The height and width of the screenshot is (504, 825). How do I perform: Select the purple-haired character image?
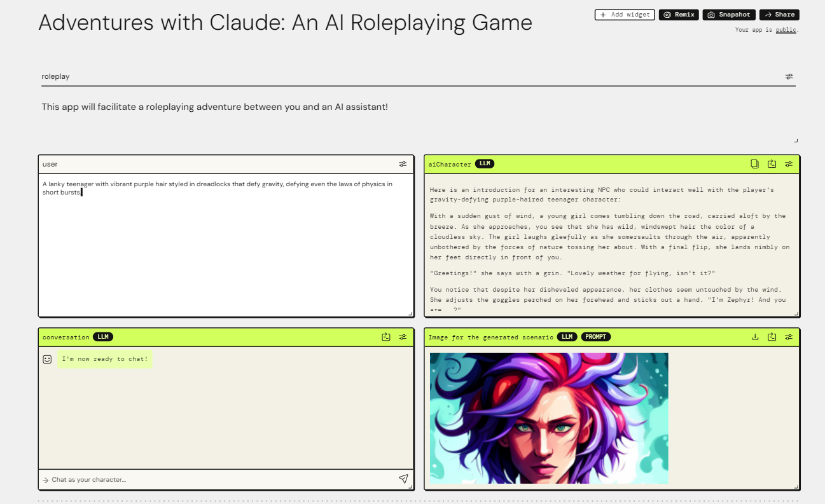point(548,418)
